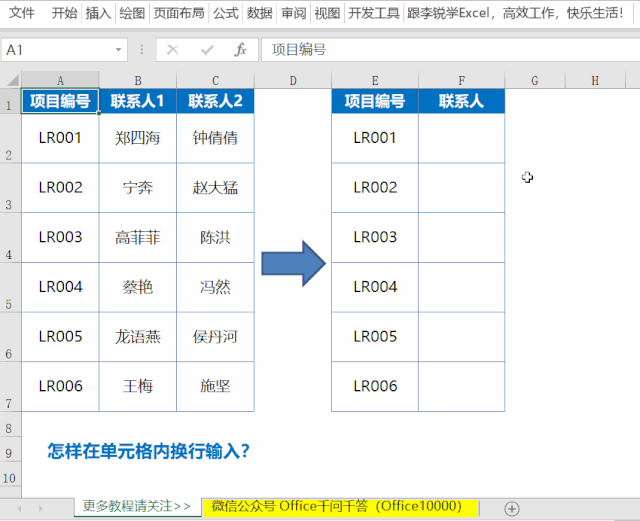640x521 pixels.
Task: Open the 数据 ribbon tab
Action: 260,13
